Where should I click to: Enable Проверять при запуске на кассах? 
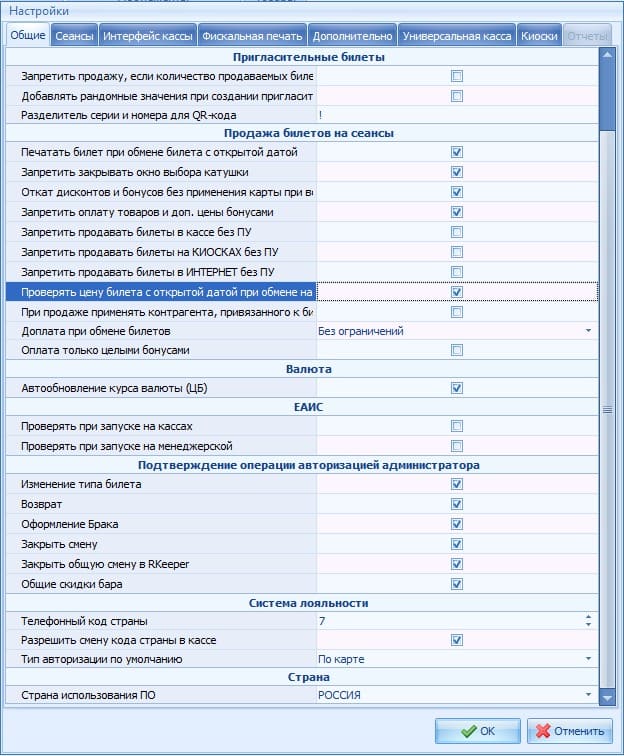tap(457, 426)
